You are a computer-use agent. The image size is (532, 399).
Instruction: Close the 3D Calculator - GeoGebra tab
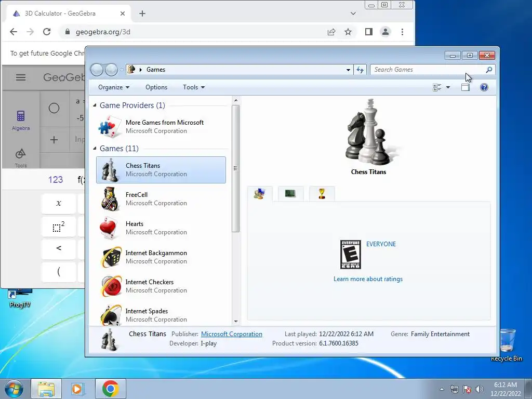[123, 14]
